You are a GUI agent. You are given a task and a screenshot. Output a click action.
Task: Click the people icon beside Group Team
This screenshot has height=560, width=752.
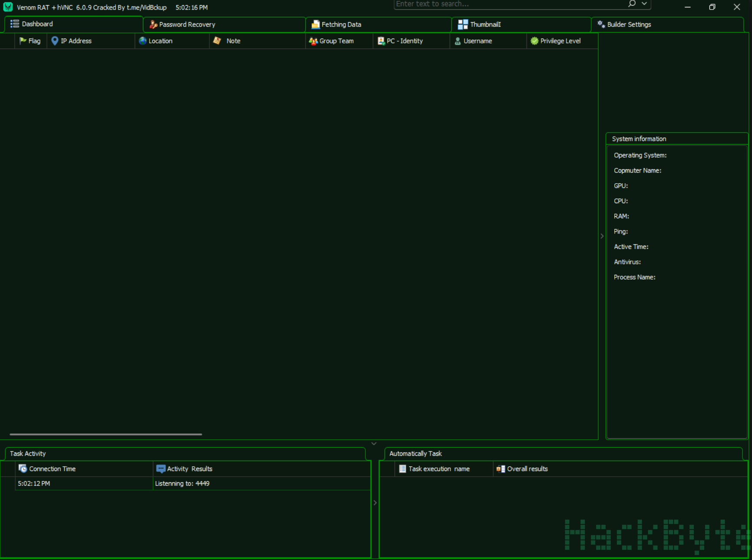313,41
